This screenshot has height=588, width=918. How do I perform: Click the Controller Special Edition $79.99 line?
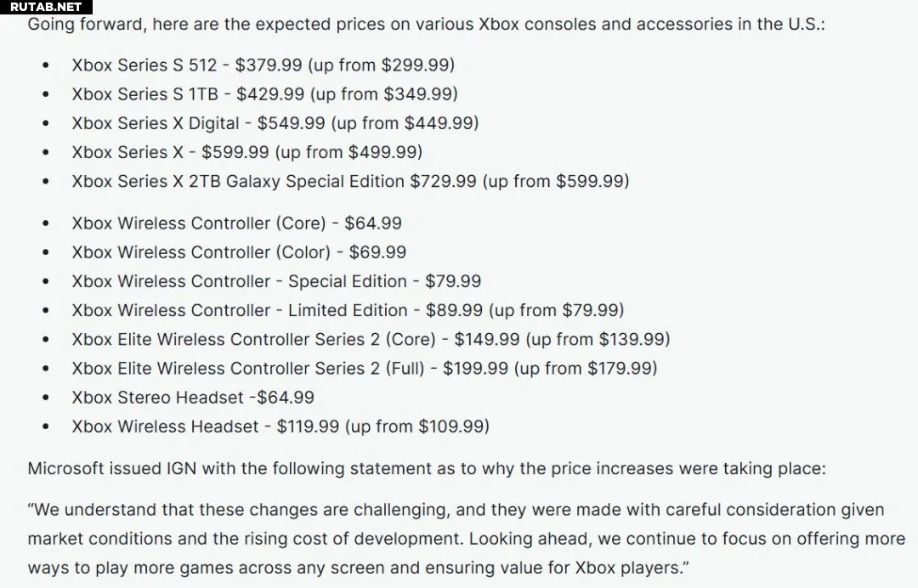276,281
